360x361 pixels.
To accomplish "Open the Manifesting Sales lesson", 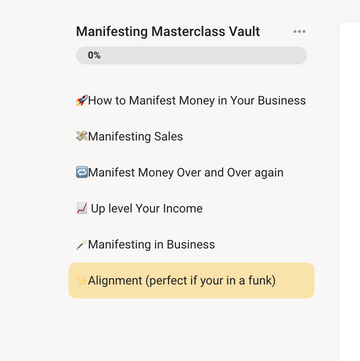I will point(135,136).
